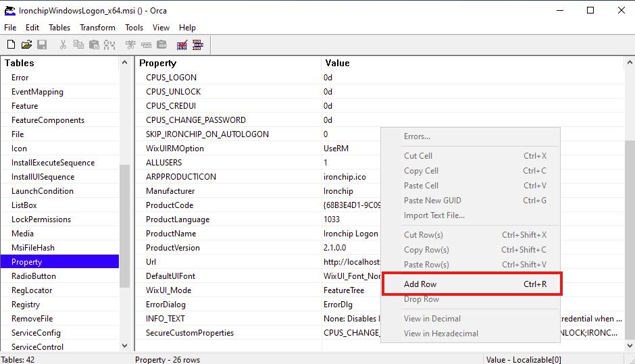Image resolution: width=635 pixels, height=364 pixels.
Task: Click the New file icon in toolbar
Action: click(11, 45)
